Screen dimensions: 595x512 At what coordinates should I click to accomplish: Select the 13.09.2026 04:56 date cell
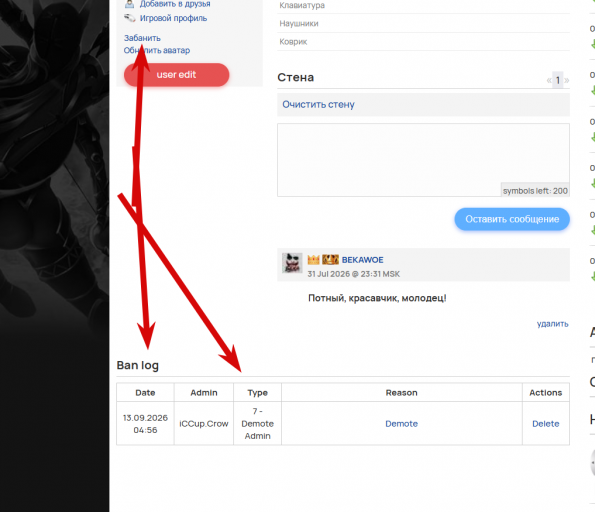point(145,424)
